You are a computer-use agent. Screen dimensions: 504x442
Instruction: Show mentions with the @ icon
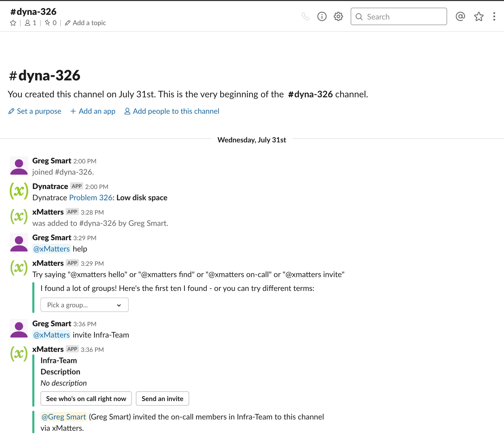[460, 17]
